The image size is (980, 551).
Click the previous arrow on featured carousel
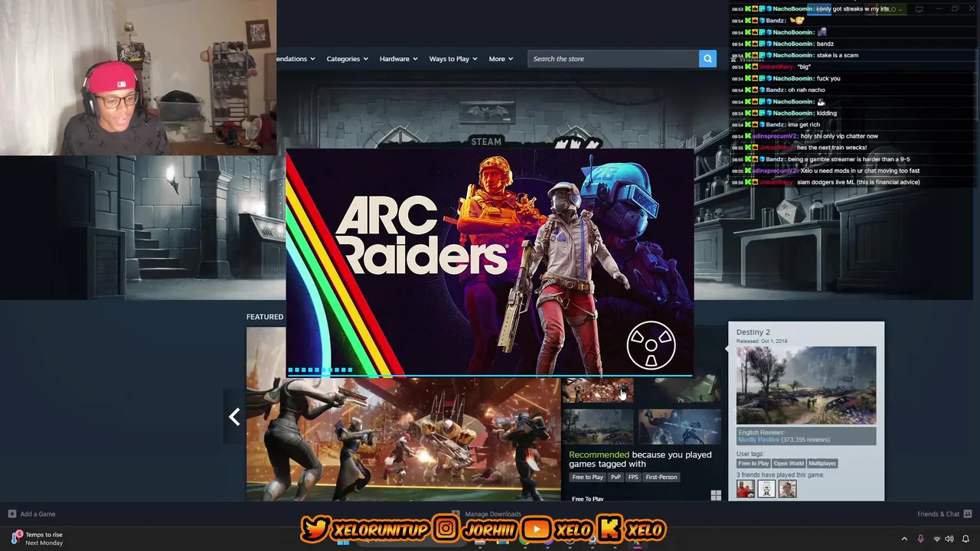[234, 417]
